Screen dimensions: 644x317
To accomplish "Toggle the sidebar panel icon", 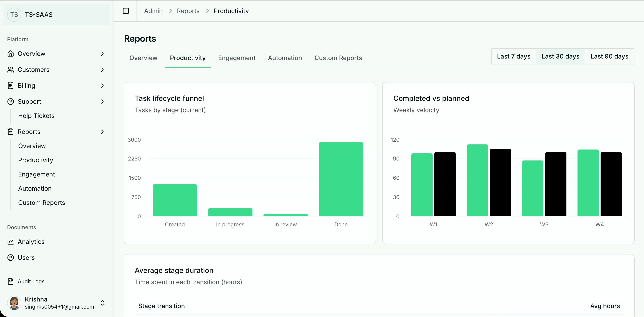I will tap(126, 11).
